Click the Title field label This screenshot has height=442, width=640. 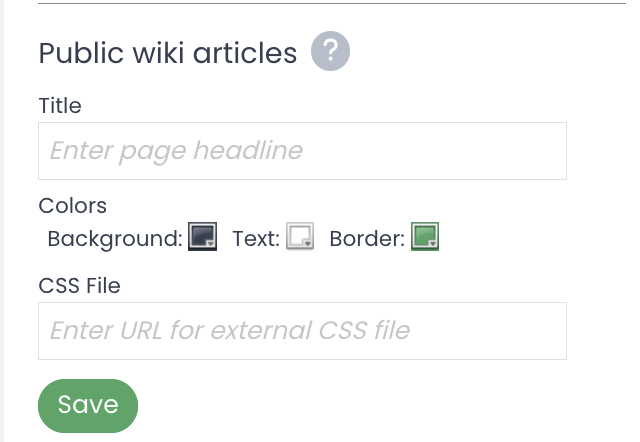[60, 106]
